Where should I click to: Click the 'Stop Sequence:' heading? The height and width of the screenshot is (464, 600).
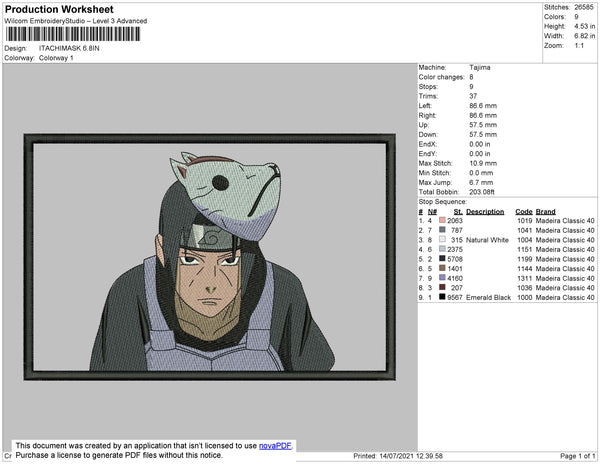443,202
